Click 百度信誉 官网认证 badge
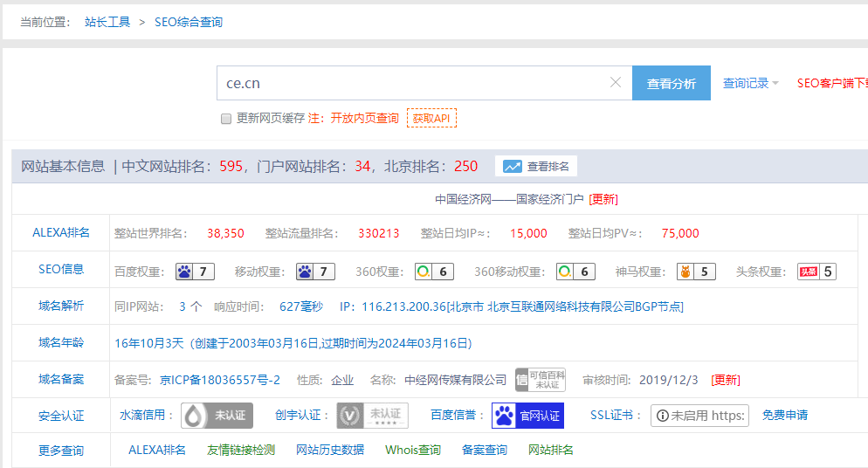Image resolution: width=868 pixels, height=468 pixels. click(x=527, y=416)
